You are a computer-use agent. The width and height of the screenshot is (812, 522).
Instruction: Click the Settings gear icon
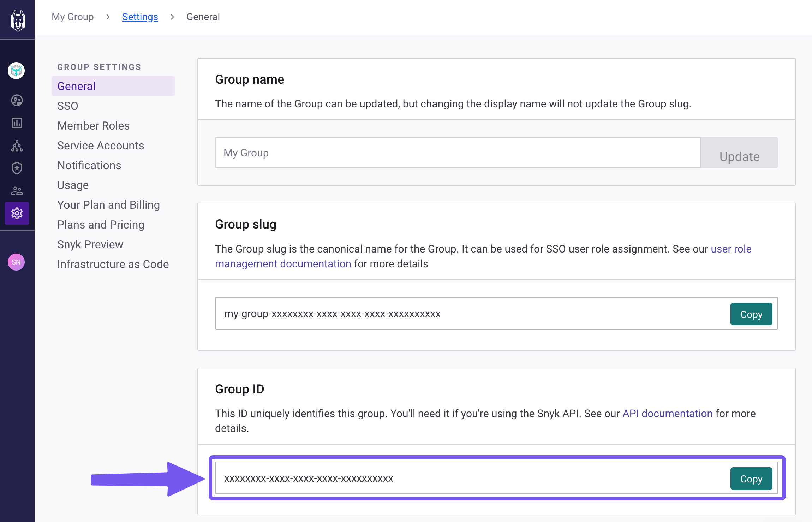(17, 213)
